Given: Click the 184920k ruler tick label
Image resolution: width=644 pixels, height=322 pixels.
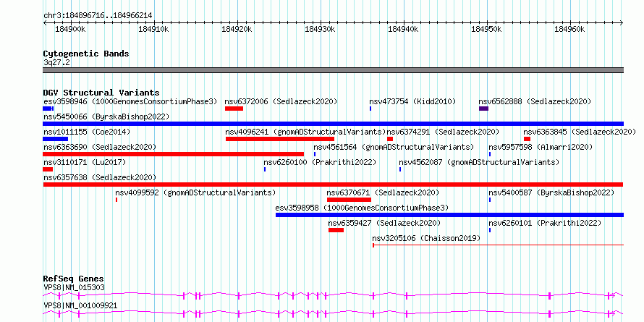Looking at the screenshot, I should (x=237, y=29).
